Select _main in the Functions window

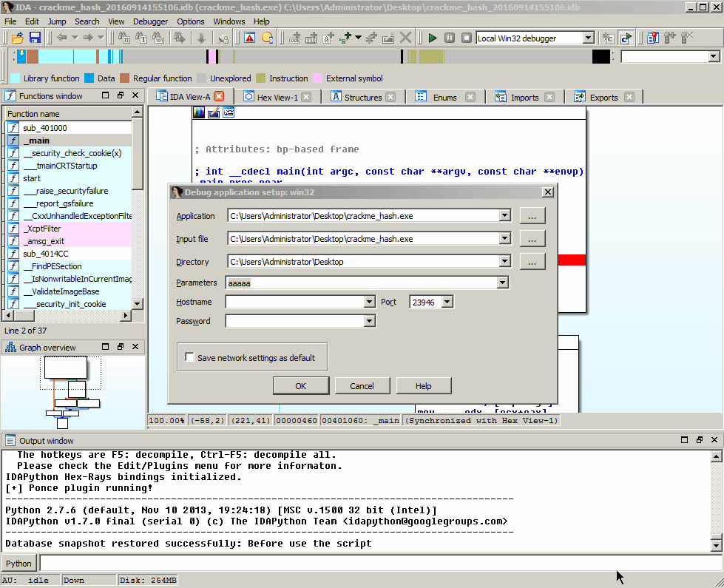[68, 141]
